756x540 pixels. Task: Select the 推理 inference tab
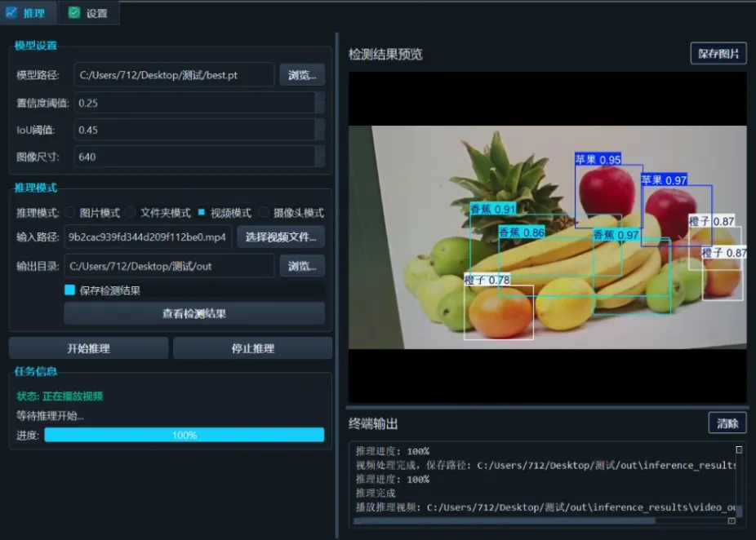click(29, 13)
